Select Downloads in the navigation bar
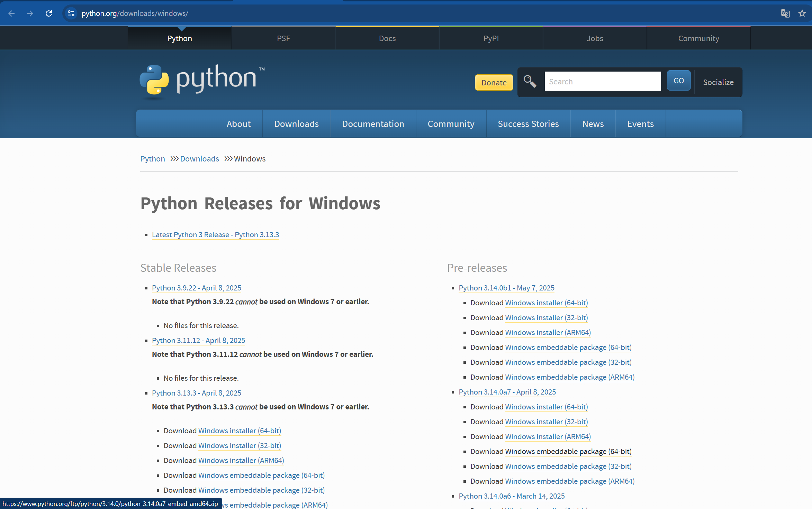The width and height of the screenshot is (812, 509). [x=296, y=123]
